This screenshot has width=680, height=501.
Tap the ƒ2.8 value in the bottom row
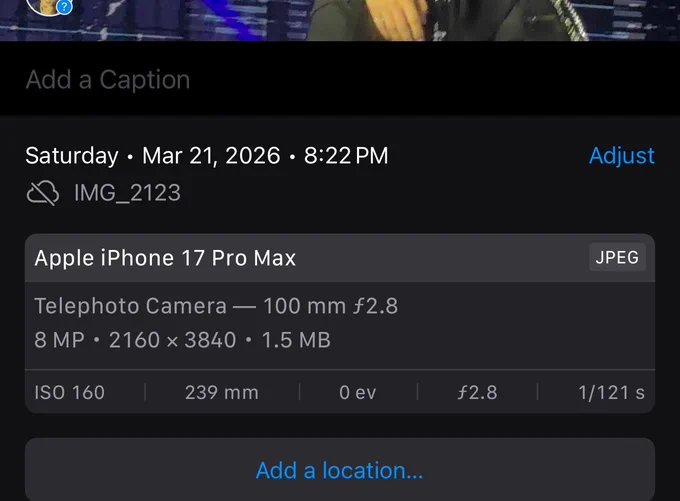(x=477, y=393)
